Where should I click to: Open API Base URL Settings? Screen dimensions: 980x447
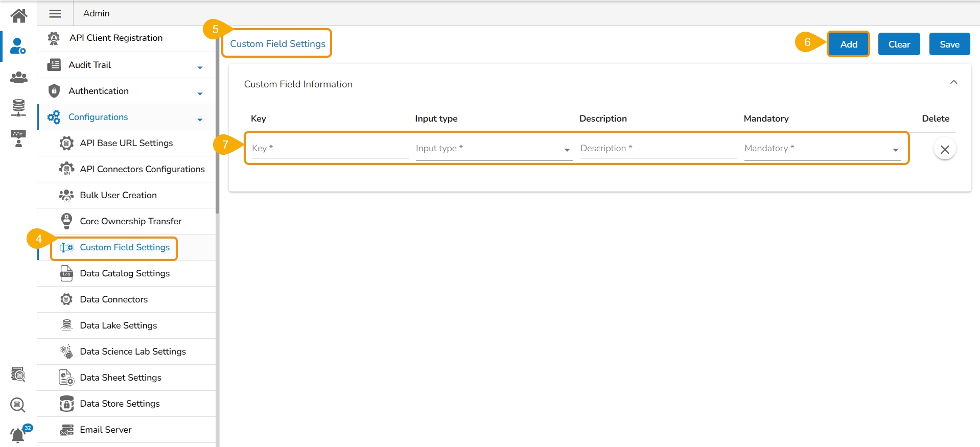pos(126,143)
